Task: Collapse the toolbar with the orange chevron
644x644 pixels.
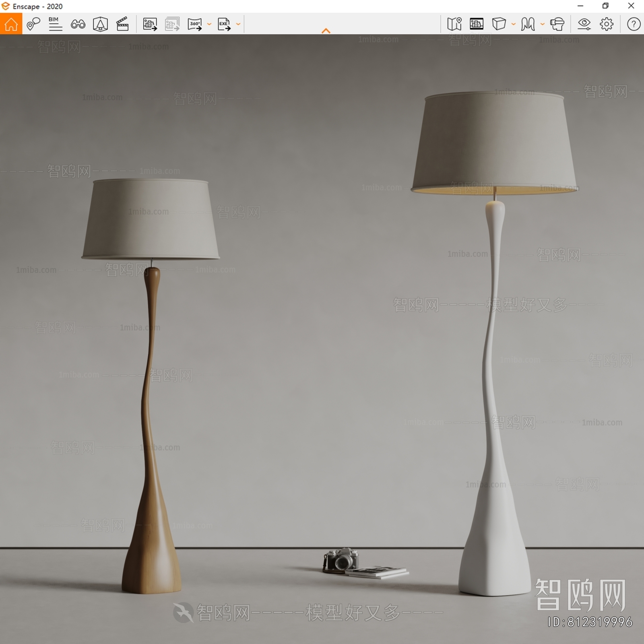Action: (x=326, y=31)
